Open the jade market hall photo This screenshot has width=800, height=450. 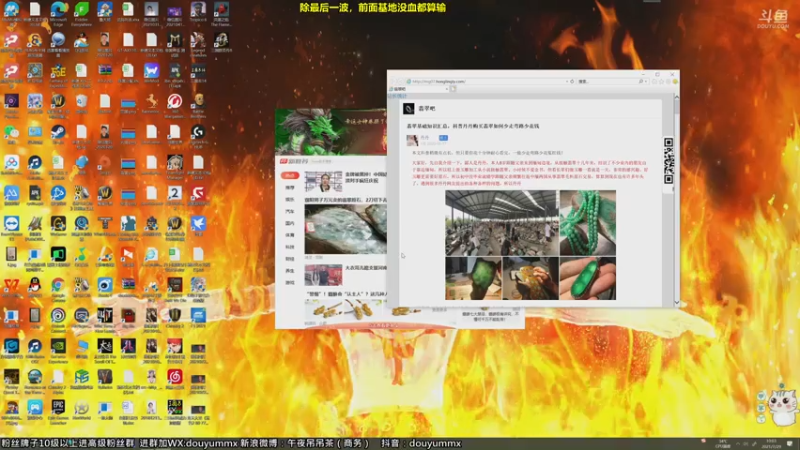click(x=502, y=223)
